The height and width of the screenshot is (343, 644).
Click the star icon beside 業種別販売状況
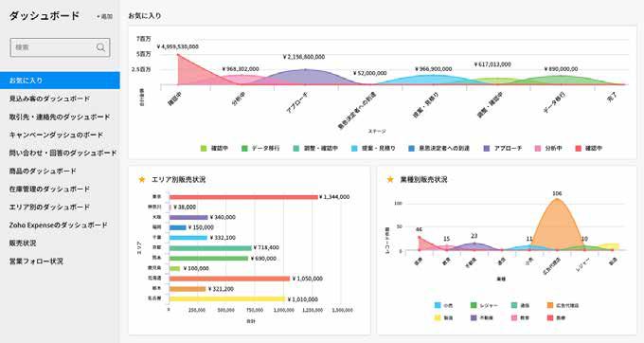tap(390, 179)
